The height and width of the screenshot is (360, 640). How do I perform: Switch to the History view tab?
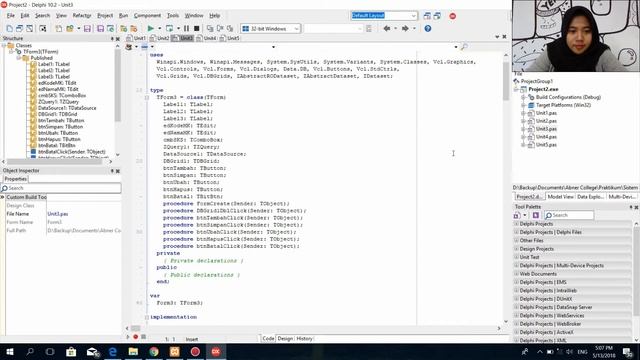tap(304, 338)
